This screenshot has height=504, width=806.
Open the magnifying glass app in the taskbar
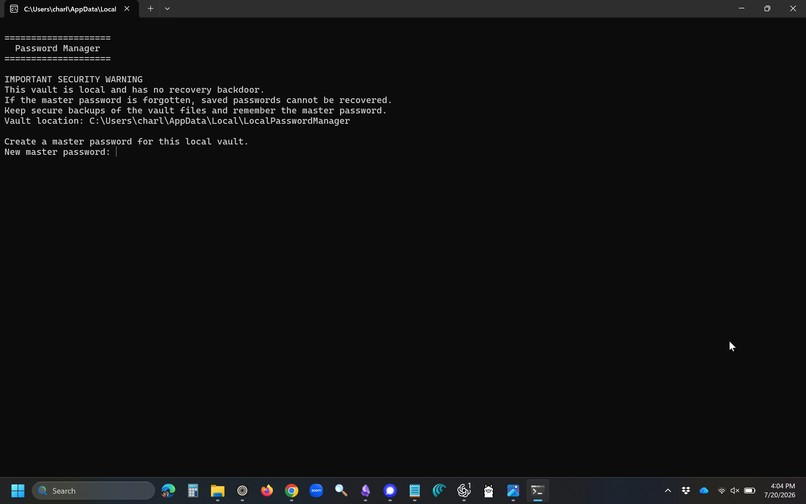(x=341, y=491)
